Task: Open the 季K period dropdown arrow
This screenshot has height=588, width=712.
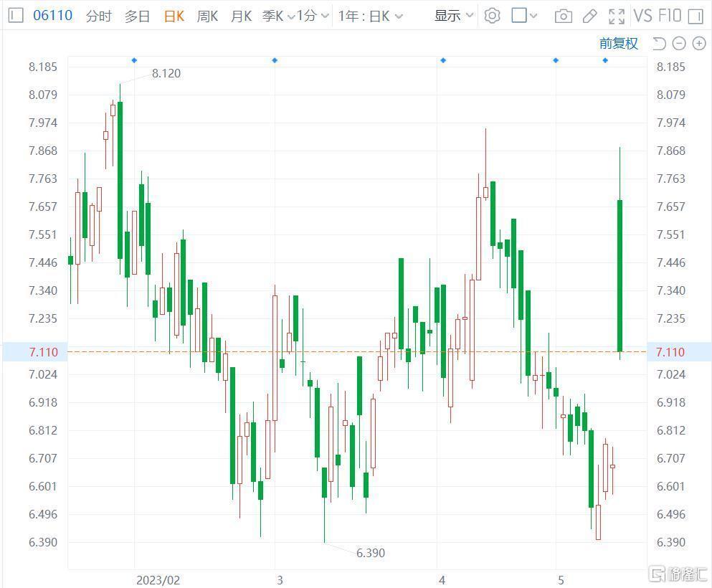Action: [290, 16]
